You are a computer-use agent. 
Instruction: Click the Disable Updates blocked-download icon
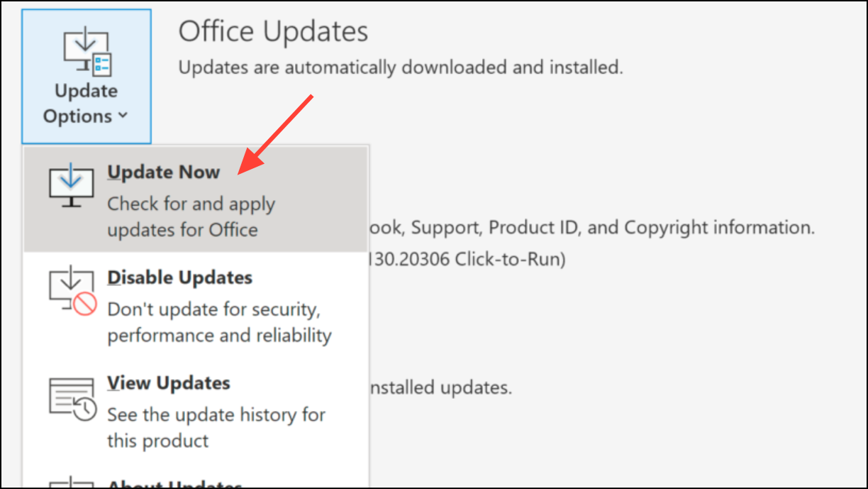71,292
